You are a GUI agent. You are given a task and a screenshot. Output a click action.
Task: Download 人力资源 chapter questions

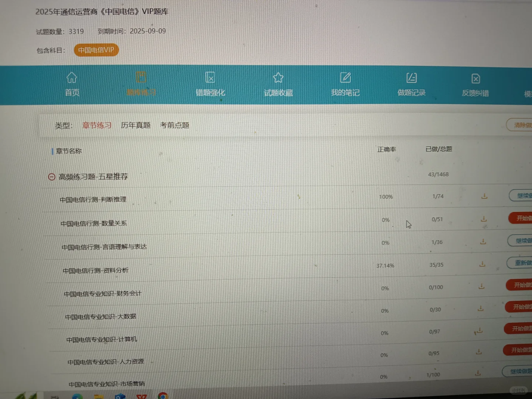pyautogui.click(x=479, y=352)
